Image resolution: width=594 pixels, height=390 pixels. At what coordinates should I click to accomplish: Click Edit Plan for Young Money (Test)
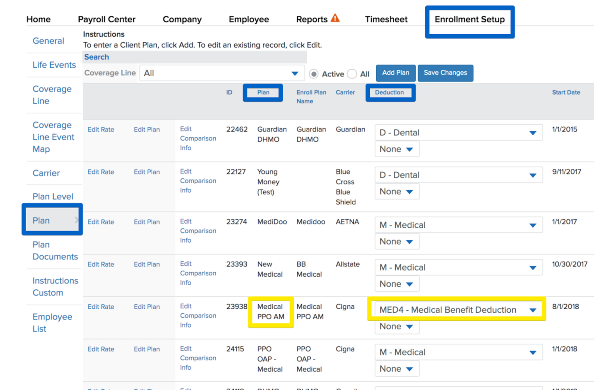click(147, 172)
